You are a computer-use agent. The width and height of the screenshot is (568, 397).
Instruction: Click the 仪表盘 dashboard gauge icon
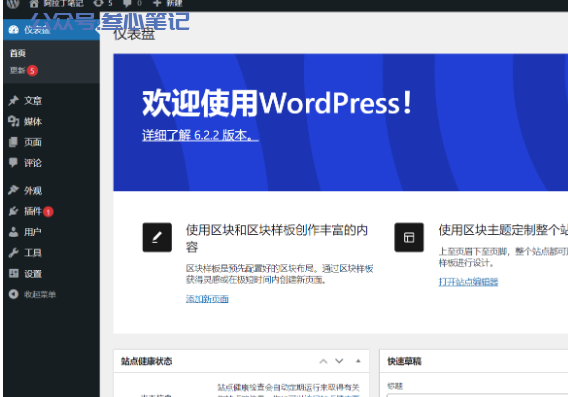click(x=14, y=30)
